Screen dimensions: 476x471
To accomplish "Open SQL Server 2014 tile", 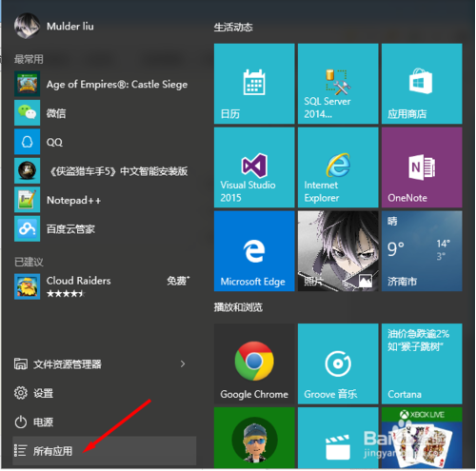I will pos(338,84).
